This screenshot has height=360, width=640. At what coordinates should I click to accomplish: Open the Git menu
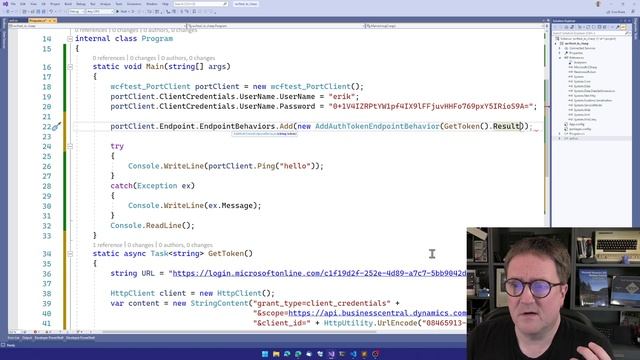[43, 4]
